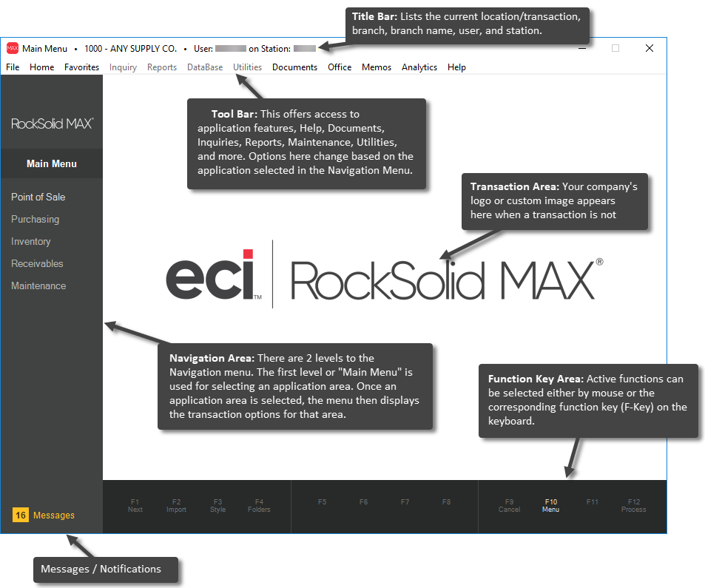Open the Receivables application area
The image size is (705, 588).
coord(37,263)
